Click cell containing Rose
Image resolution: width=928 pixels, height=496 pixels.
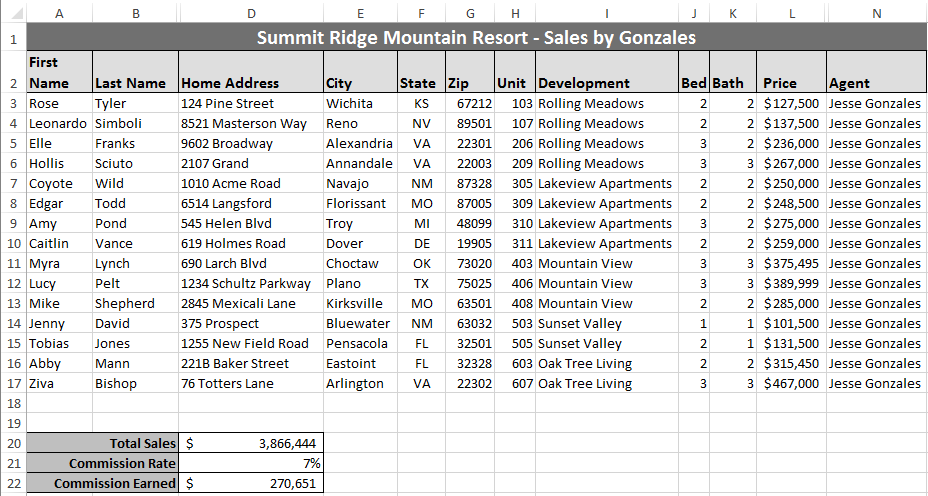[59, 104]
